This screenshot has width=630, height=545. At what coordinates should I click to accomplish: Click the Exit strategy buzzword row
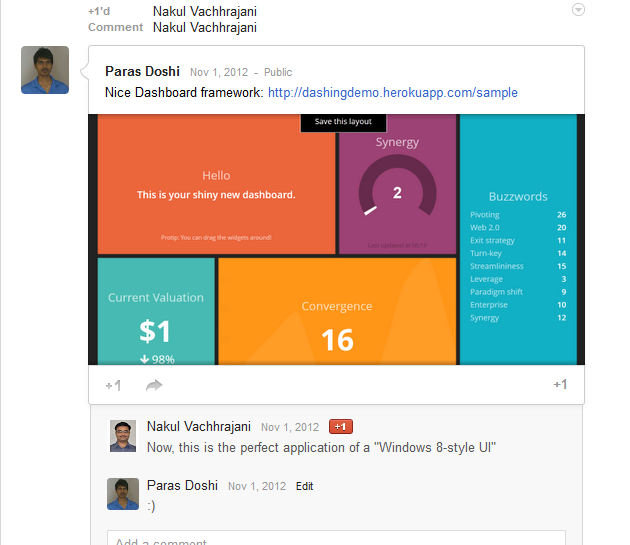tap(518, 240)
